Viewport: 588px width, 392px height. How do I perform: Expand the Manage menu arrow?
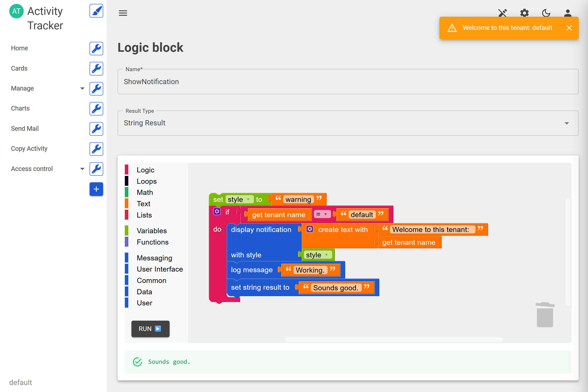82,88
